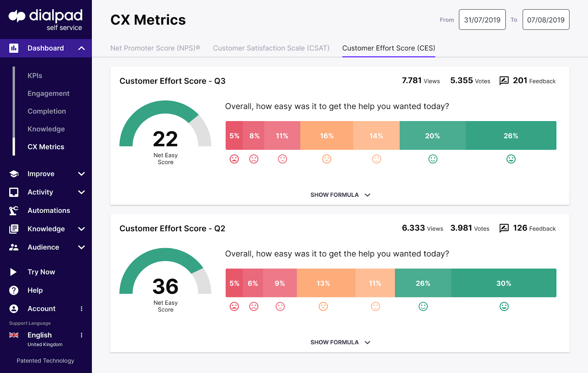Click the Knowledge library icon in sidebar

point(14,229)
